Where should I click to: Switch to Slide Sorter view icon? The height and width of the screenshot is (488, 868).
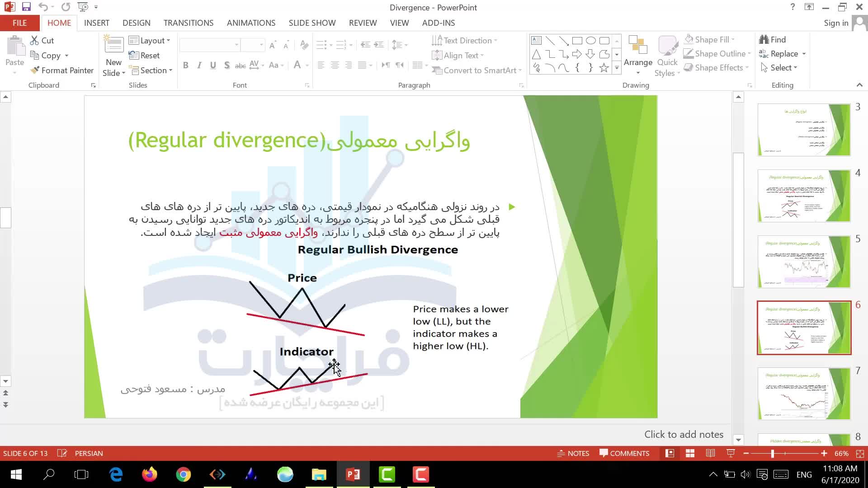click(690, 453)
